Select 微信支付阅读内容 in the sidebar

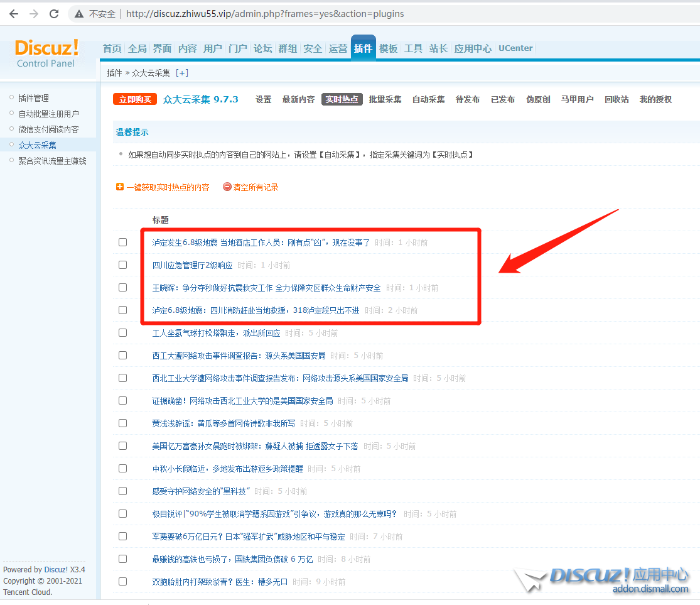[x=48, y=129]
